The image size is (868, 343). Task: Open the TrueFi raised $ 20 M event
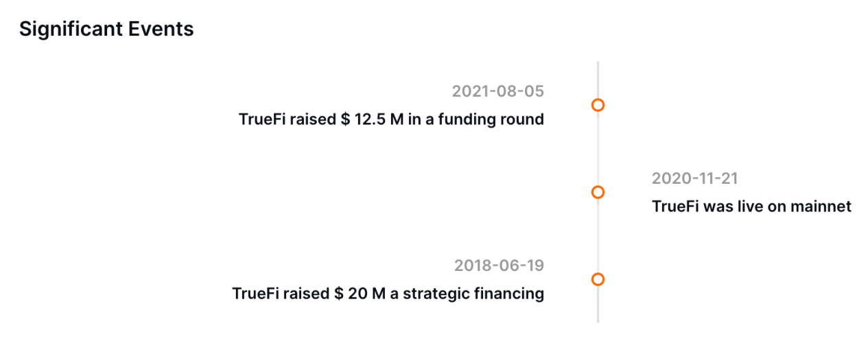click(x=388, y=294)
